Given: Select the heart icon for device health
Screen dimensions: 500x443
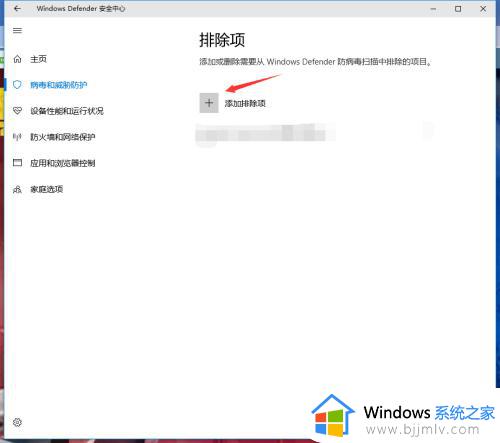Looking at the screenshot, I should (17, 111).
